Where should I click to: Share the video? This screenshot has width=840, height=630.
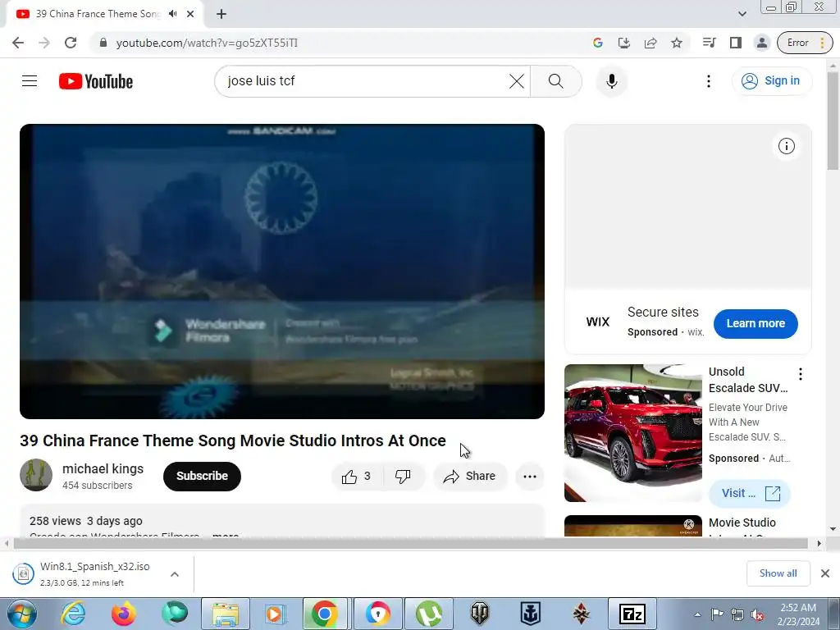[x=470, y=477]
